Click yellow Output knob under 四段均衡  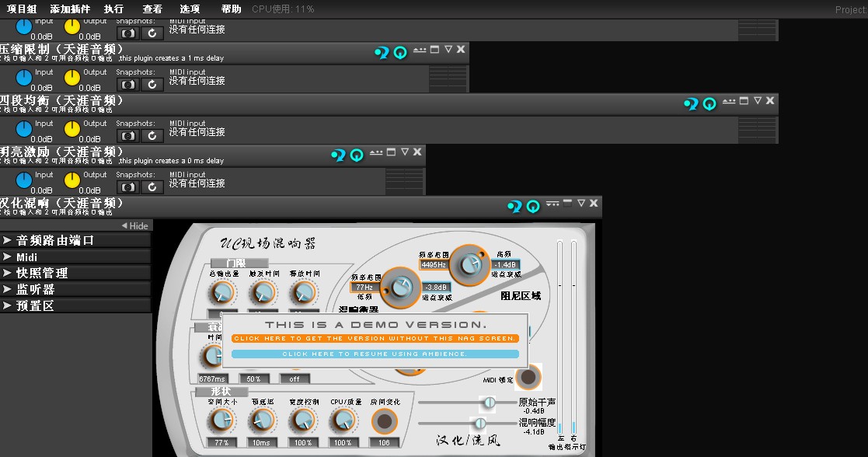[x=72, y=129]
